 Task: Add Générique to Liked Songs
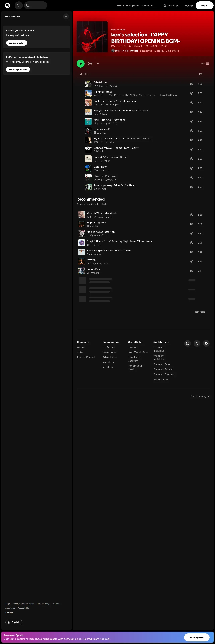pos(191,84)
